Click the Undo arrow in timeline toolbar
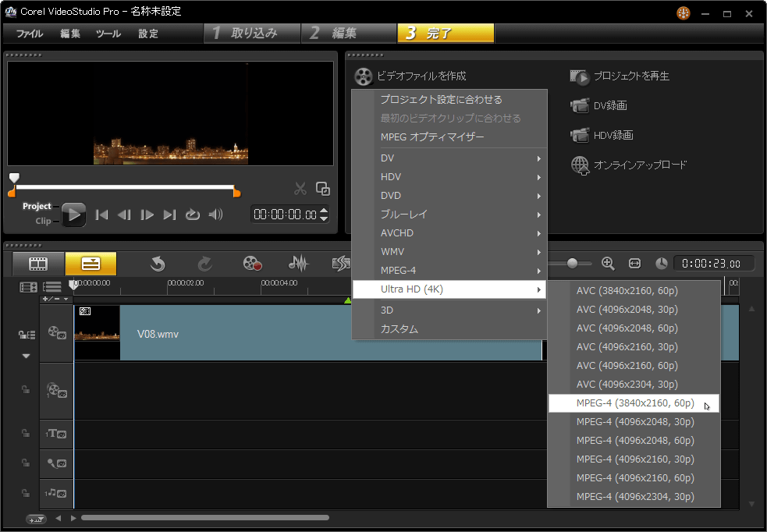Image resolution: width=767 pixels, height=532 pixels. [x=158, y=264]
